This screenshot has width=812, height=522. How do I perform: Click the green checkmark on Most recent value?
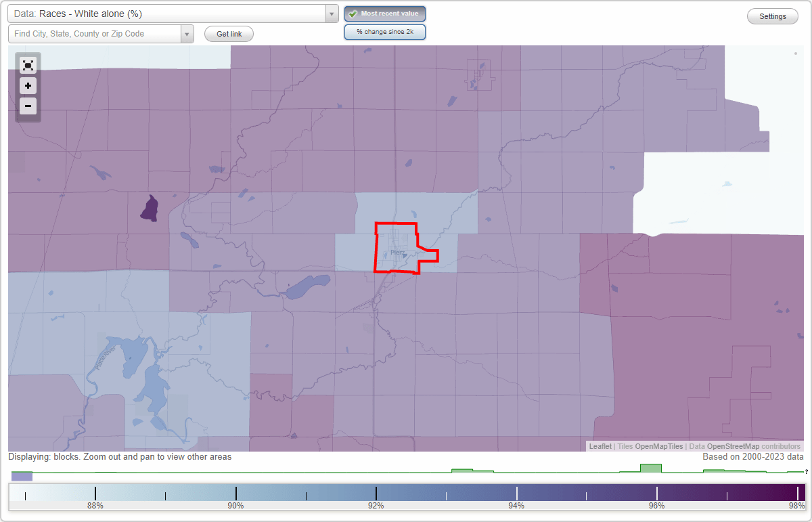pyautogui.click(x=353, y=13)
